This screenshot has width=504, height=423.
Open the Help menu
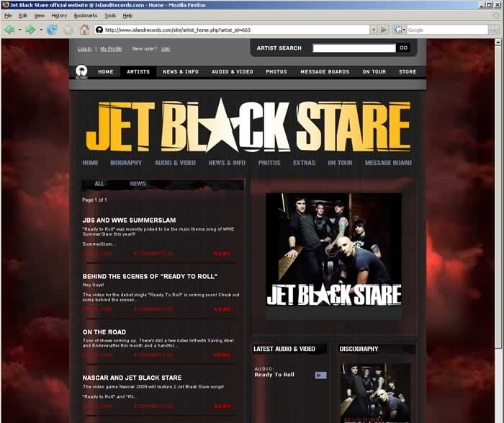127,15
